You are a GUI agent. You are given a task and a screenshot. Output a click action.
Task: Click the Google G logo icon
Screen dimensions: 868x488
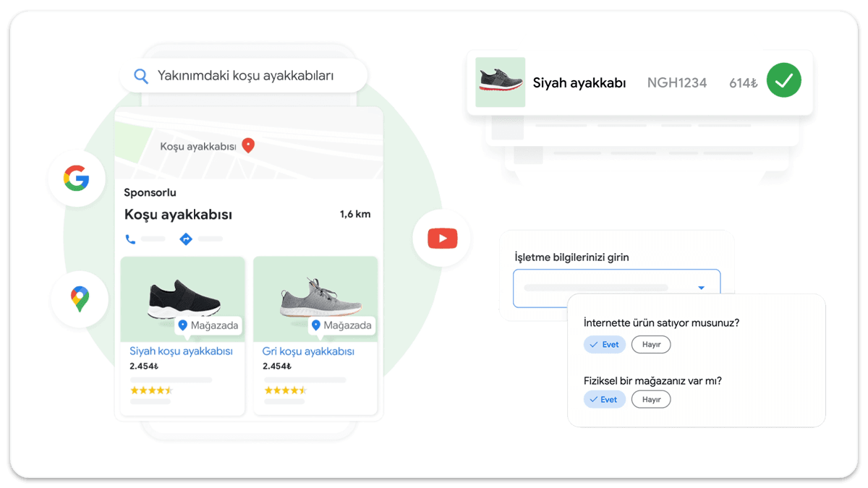(77, 178)
